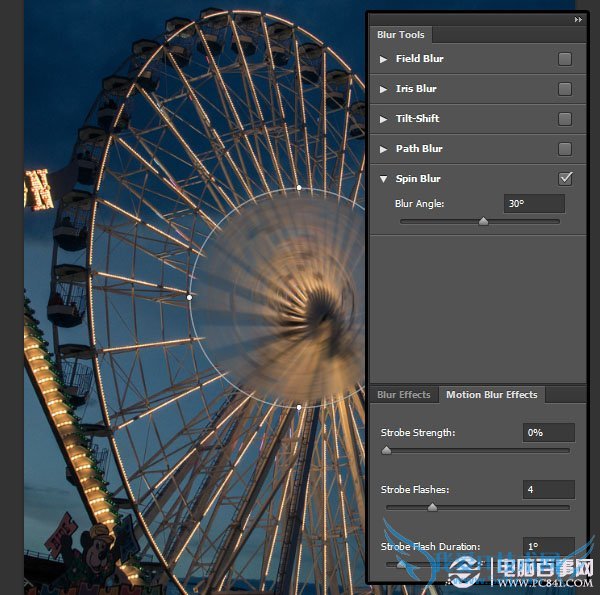This screenshot has height=595, width=600.
Task: Collapse the Spin Blur section arrow
Action: point(383,179)
